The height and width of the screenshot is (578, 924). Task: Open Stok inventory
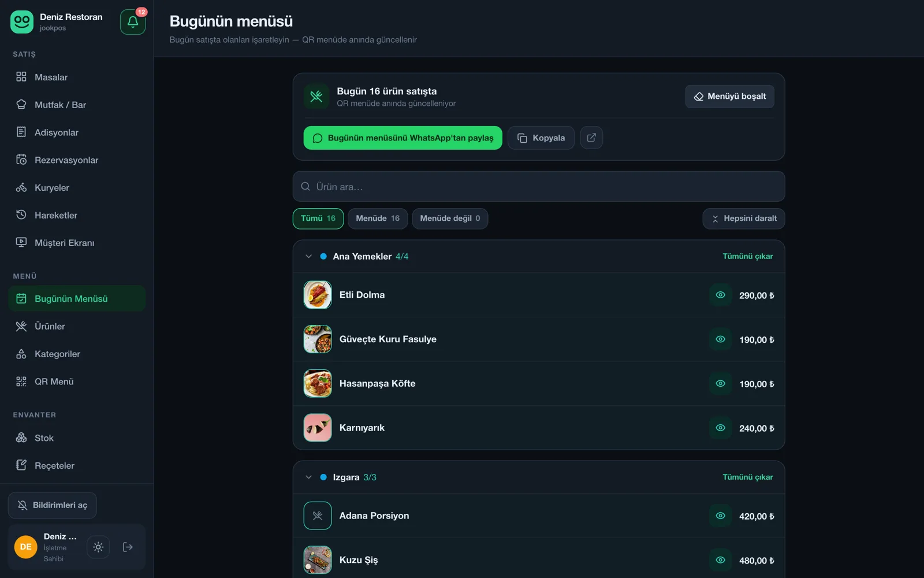(x=77, y=438)
